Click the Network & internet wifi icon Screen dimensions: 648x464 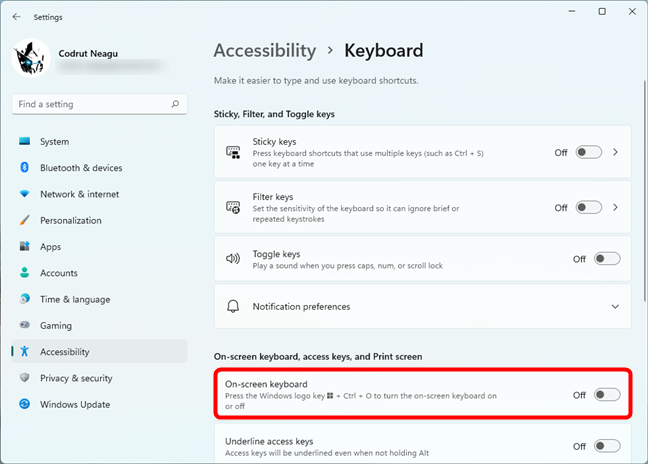pos(25,194)
